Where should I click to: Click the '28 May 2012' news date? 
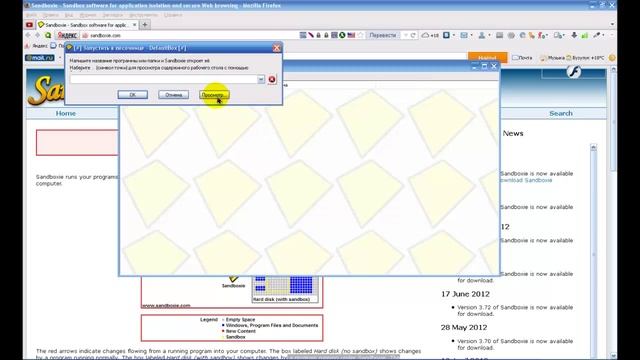tap(464, 327)
